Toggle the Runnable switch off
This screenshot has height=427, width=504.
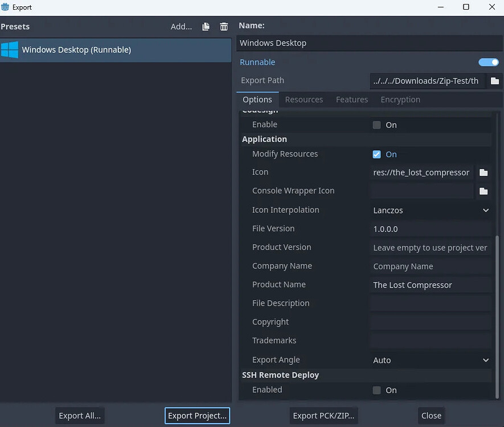(488, 62)
